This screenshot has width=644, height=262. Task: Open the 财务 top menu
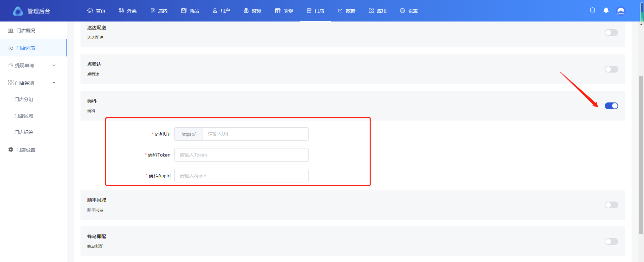(x=252, y=11)
